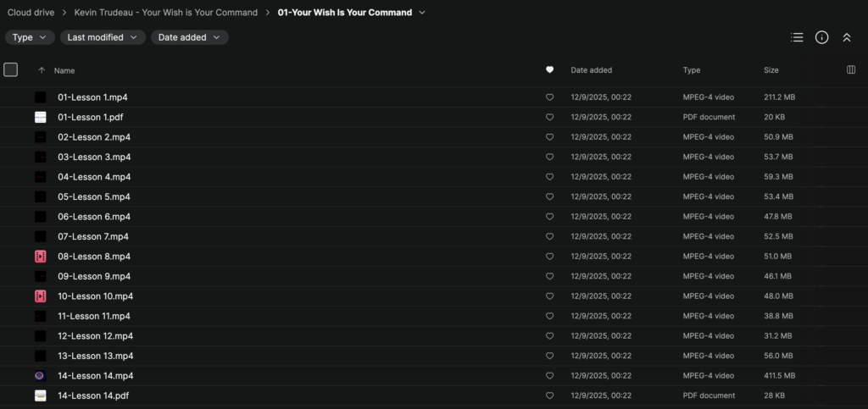Tick the select-all checkbox
Image resolution: width=868 pixels, height=409 pixels.
11,70
